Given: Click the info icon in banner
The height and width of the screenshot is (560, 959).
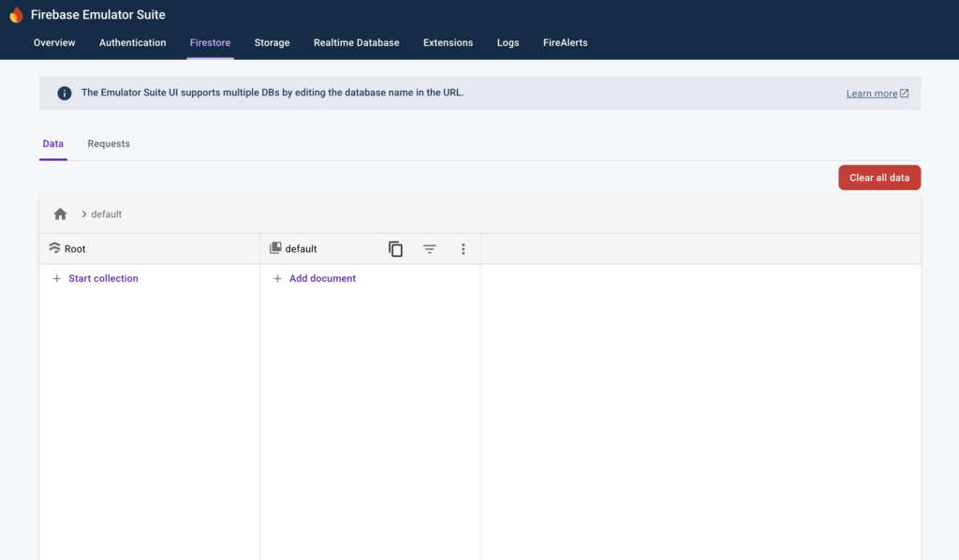Looking at the screenshot, I should click(65, 94).
